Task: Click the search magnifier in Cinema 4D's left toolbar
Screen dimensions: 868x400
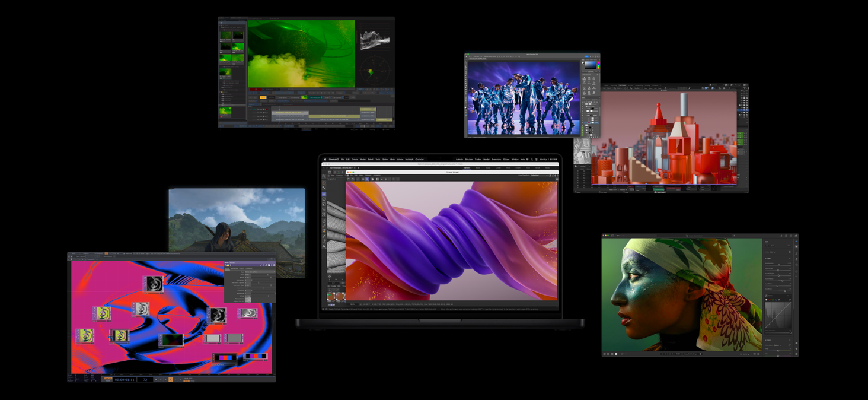Action: coord(324,176)
